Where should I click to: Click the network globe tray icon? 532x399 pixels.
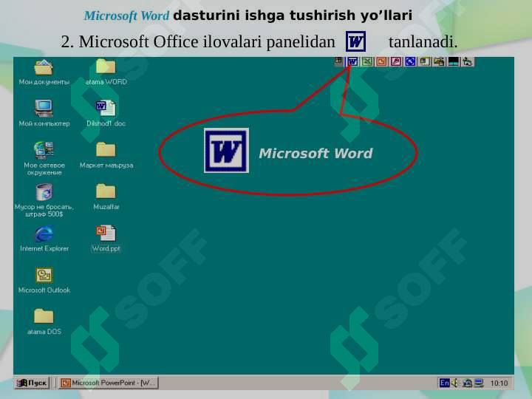click(x=467, y=383)
